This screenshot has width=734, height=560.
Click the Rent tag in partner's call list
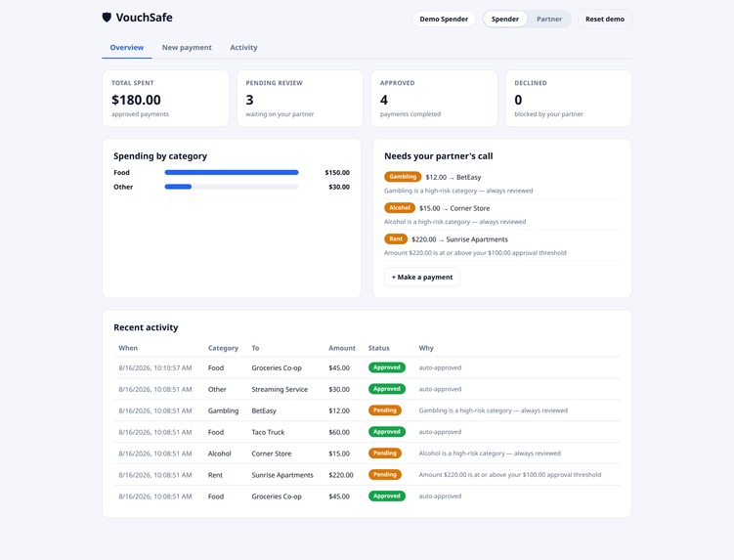point(396,238)
